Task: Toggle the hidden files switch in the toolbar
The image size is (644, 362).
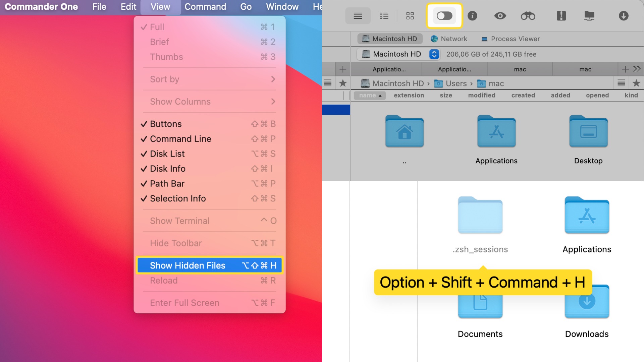Action: [444, 16]
